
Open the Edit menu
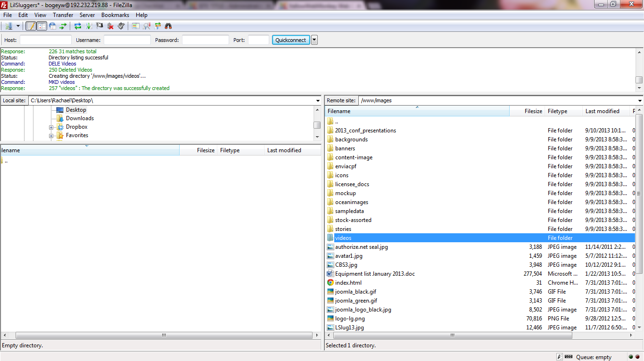tap(23, 15)
